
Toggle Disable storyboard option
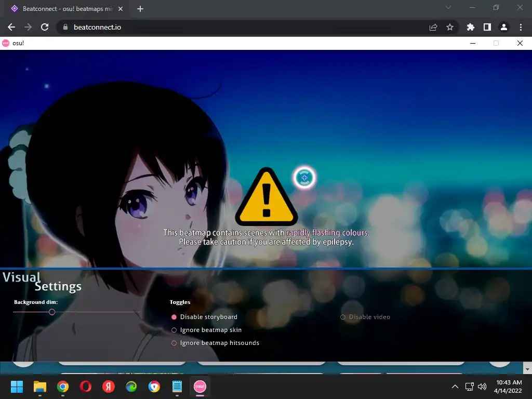click(205, 317)
